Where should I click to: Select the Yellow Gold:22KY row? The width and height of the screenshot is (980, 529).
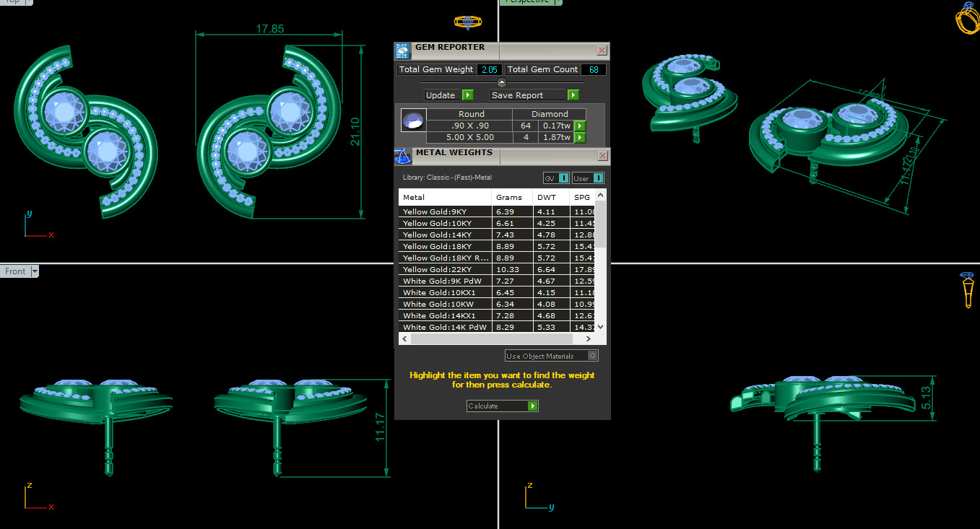[497, 269]
